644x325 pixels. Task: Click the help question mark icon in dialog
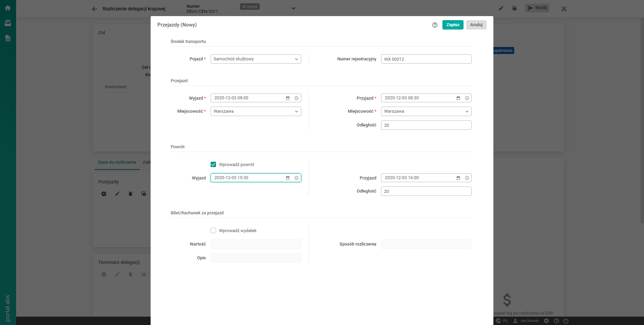[x=435, y=25]
